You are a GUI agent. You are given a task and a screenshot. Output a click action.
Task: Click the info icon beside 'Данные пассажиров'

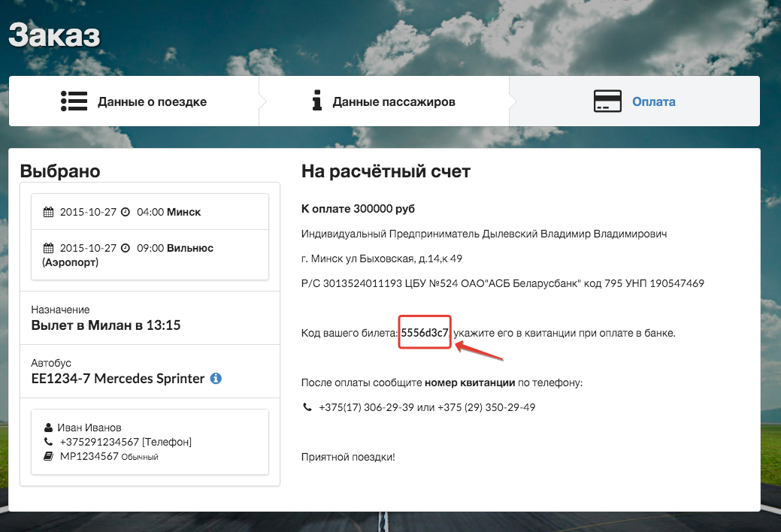pos(316,100)
